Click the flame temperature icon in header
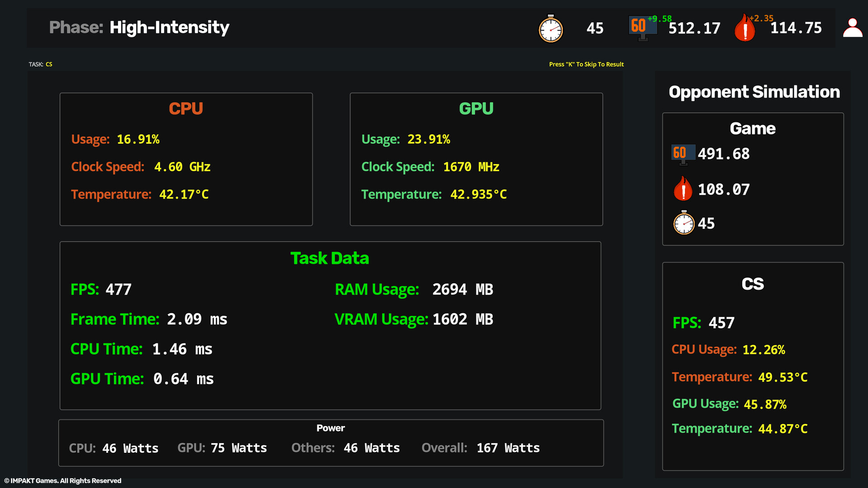868x488 pixels. [745, 28]
